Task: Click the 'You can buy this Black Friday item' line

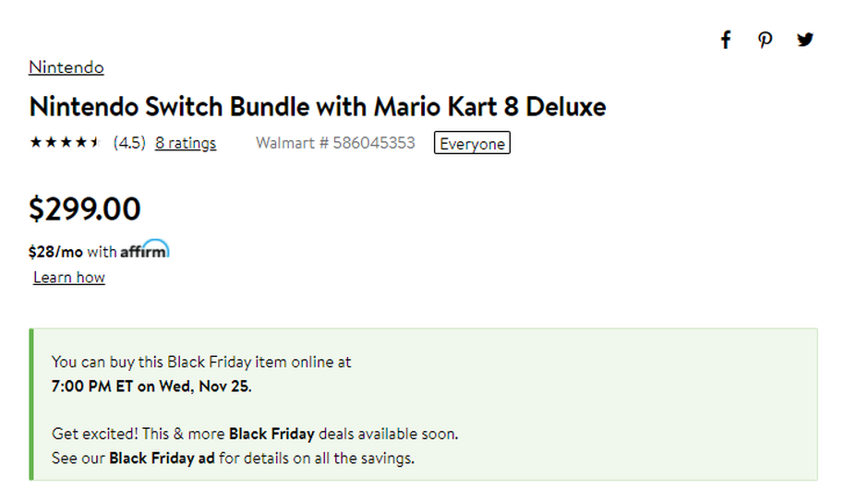Action: 201,363
